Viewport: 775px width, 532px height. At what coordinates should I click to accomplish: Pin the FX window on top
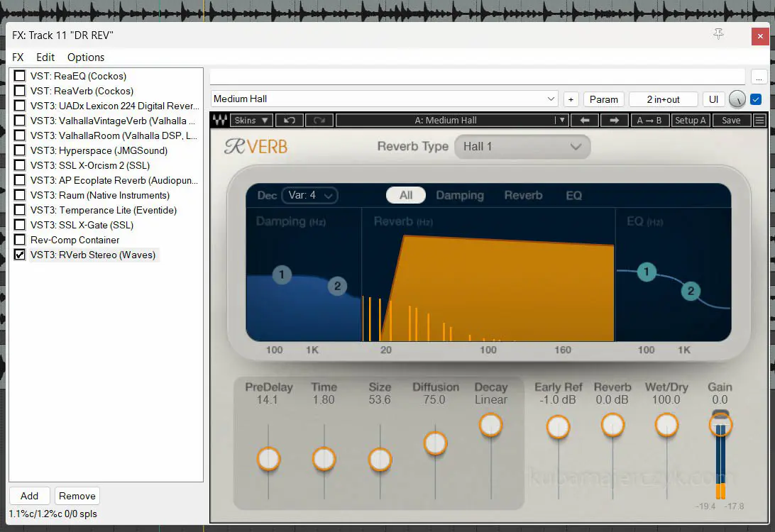point(718,34)
